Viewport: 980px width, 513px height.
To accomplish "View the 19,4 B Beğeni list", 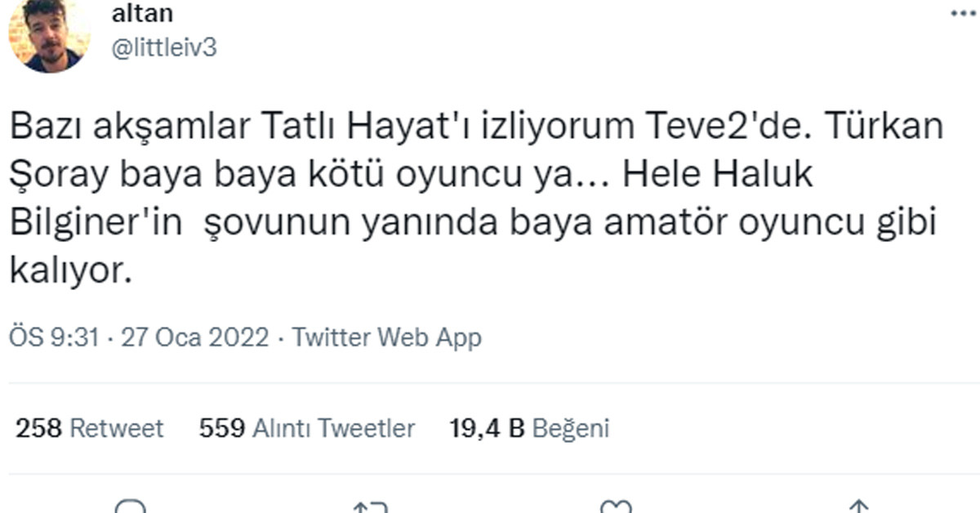I will pos(529,428).
